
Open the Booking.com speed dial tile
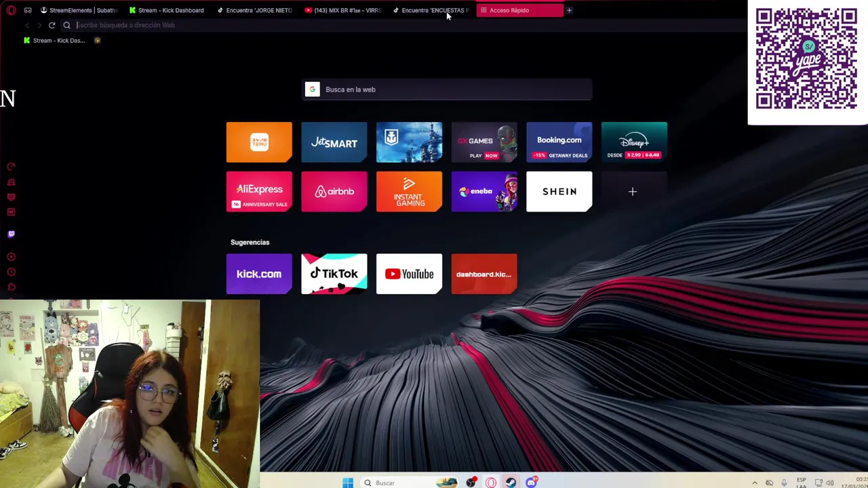[x=559, y=142]
